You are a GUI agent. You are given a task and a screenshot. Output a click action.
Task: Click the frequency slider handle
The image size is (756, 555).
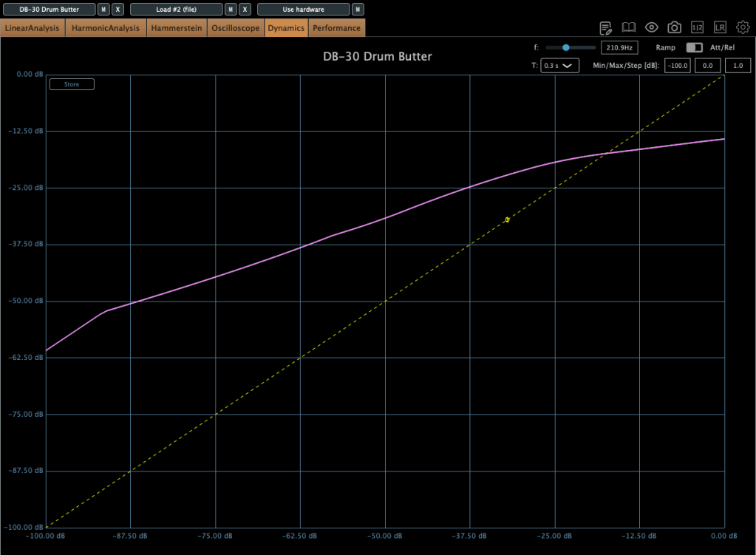coord(566,47)
